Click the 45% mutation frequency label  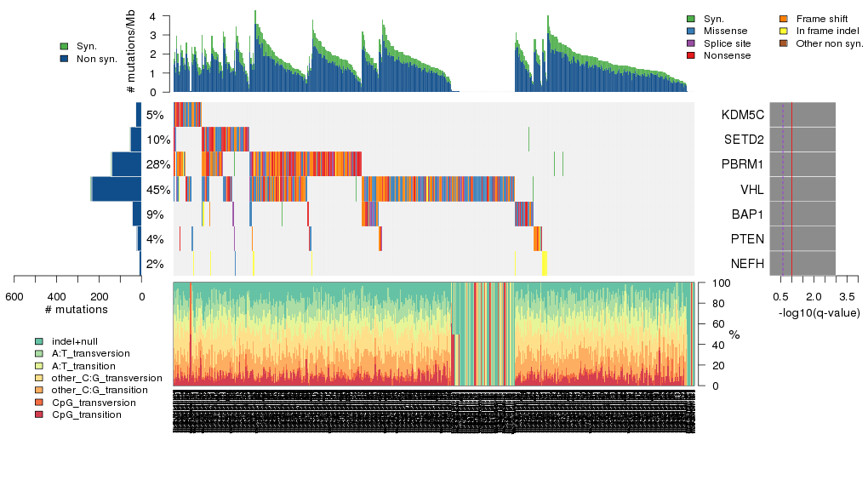pyautogui.click(x=157, y=190)
